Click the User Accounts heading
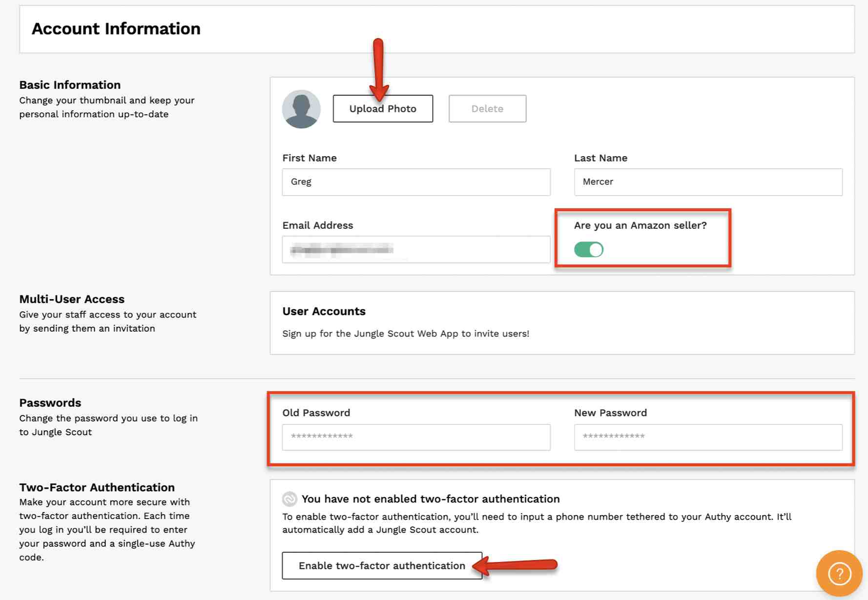The image size is (868, 600). pyautogui.click(x=324, y=311)
